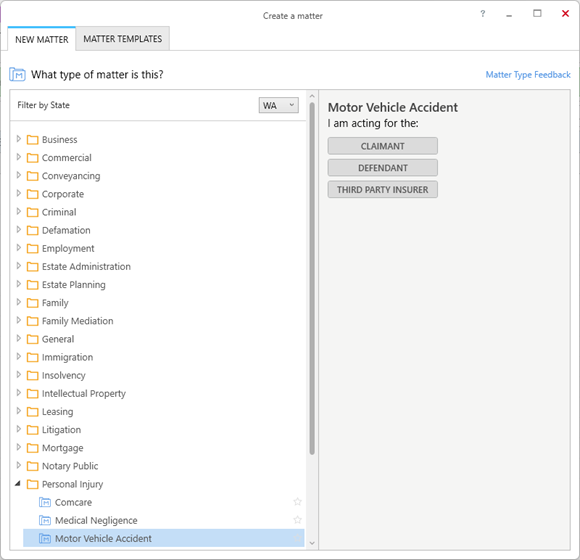Open the Filter by State dropdown
Screen dimensions: 580x560
coord(279,105)
